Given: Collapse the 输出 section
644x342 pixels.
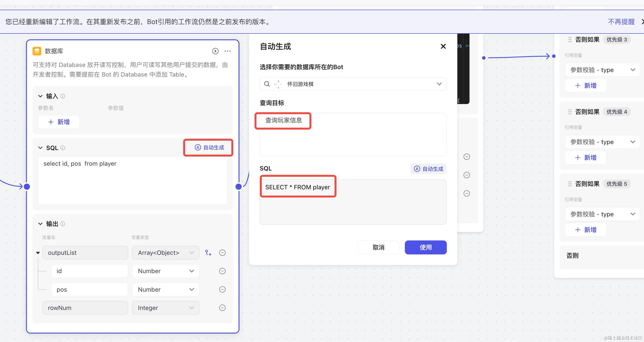Looking at the screenshot, I should [40, 224].
